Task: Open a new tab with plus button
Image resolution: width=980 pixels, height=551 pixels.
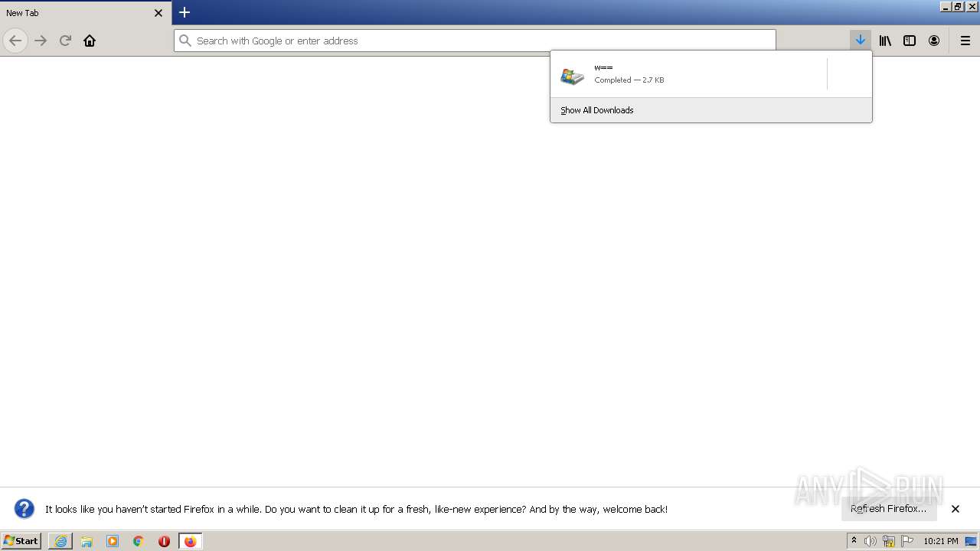Action: click(x=185, y=12)
